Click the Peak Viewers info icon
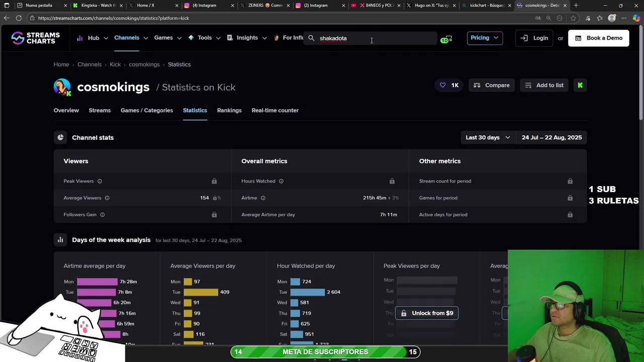This screenshot has width=644, height=362. click(100, 181)
